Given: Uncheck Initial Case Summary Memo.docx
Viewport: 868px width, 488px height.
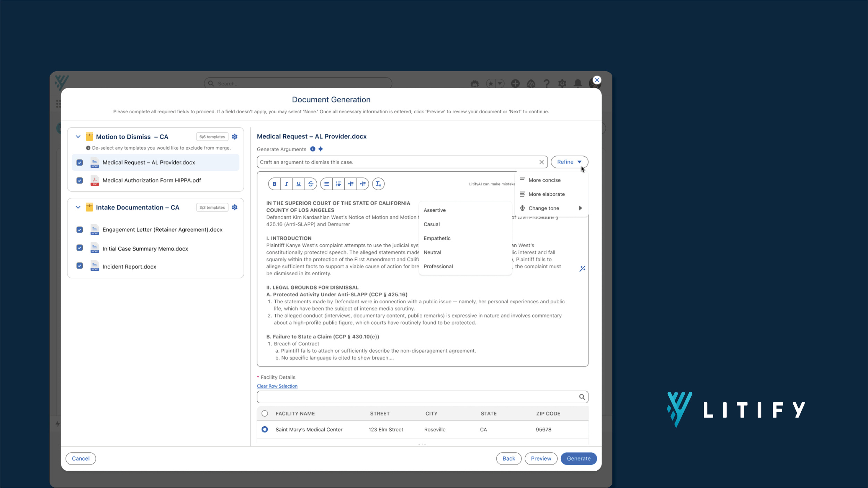Looking at the screenshot, I should (x=80, y=248).
